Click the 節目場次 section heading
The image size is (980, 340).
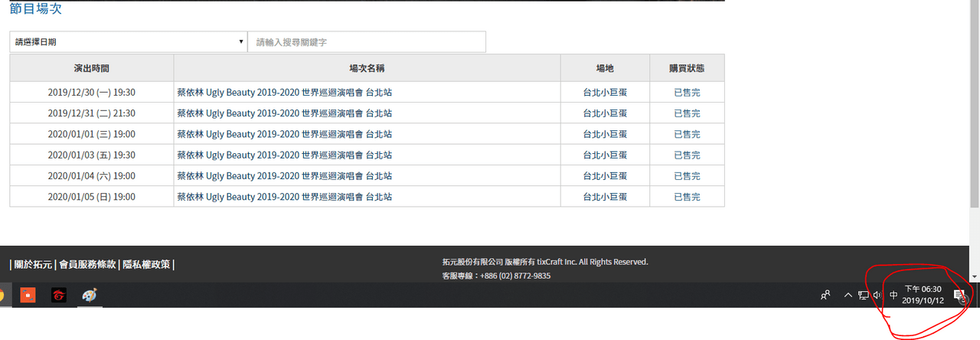point(36,9)
